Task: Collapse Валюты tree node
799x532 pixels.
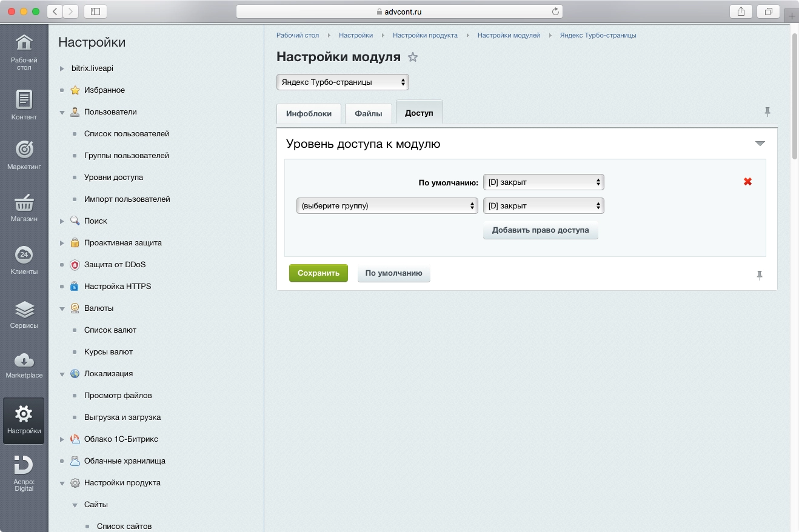Action: [62, 308]
